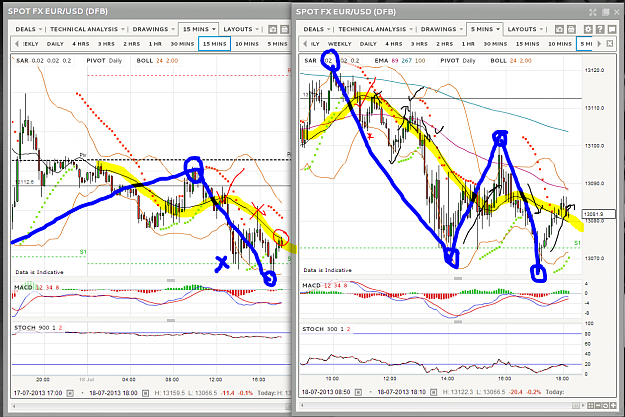Select highlighted 15 MINS tab in left window
The width and height of the screenshot is (625, 417).
[214, 44]
